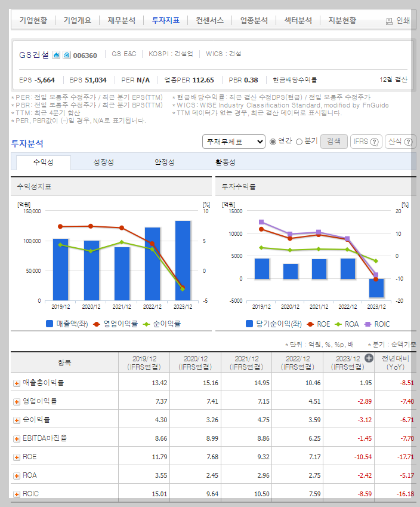Click the 투자수익률 chart title

tap(239, 186)
